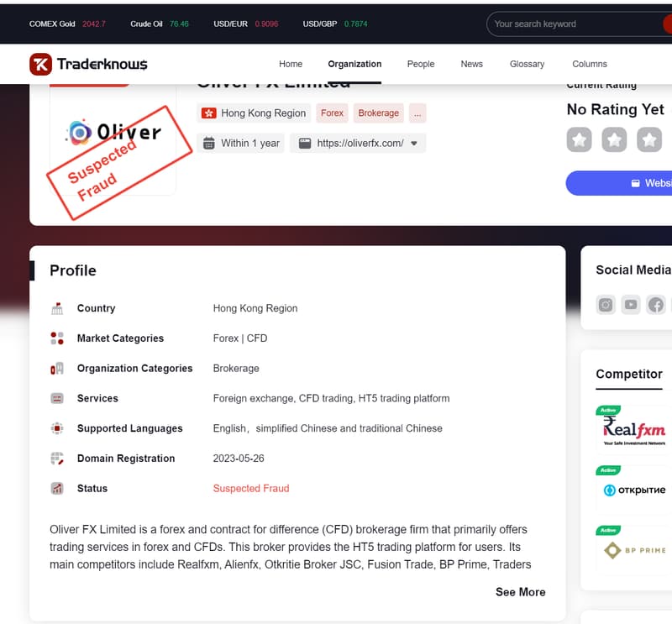Click the 2023-05-26 registration date
The image size is (672, 624).
pos(239,459)
